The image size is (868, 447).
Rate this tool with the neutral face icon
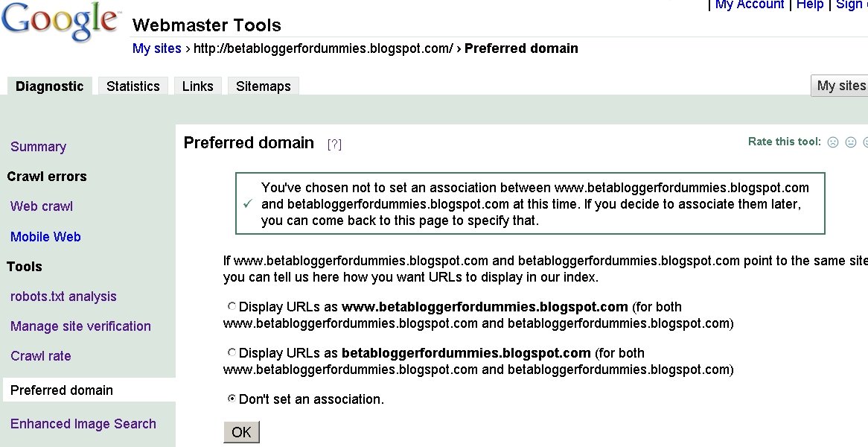click(850, 142)
